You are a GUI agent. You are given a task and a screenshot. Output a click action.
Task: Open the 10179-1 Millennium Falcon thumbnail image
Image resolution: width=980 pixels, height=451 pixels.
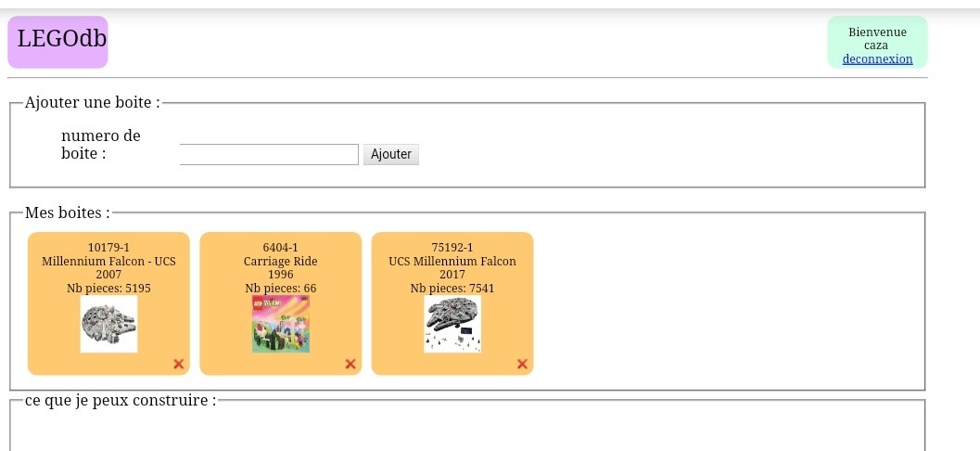108,324
